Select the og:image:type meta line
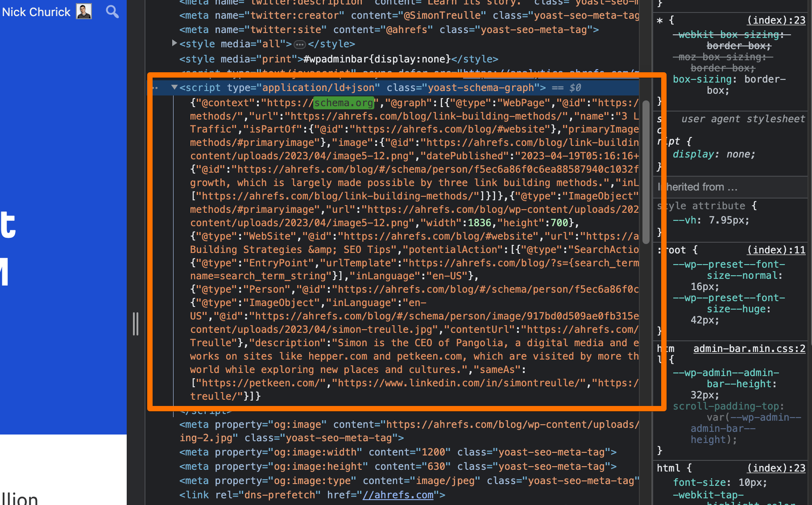The width and height of the screenshot is (812, 505). 409,481
